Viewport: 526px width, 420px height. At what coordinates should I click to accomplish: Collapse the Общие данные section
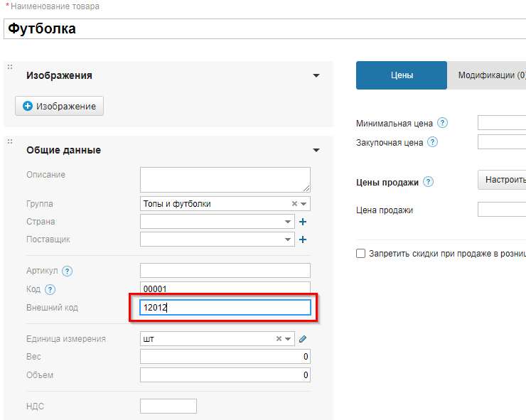(316, 151)
